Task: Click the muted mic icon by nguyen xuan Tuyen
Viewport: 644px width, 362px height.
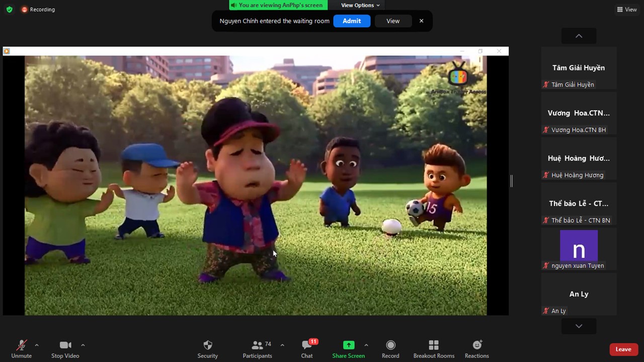Action: click(x=546, y=265)
